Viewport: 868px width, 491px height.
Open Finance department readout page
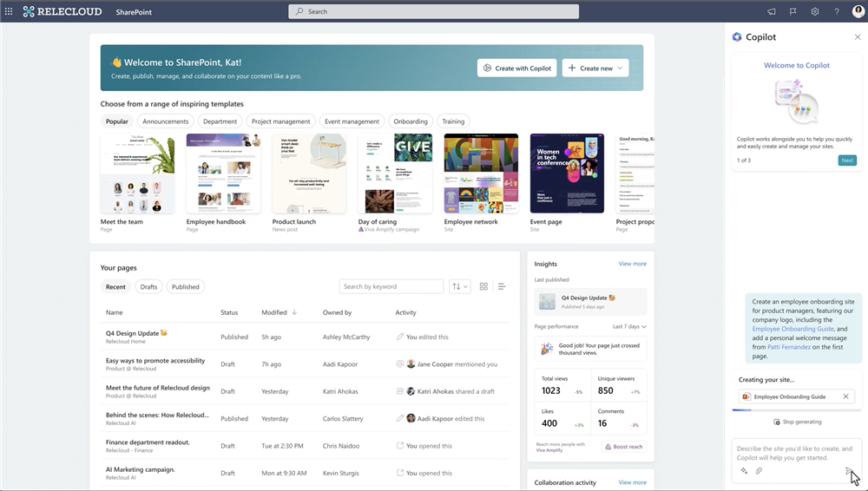(148, 442)
